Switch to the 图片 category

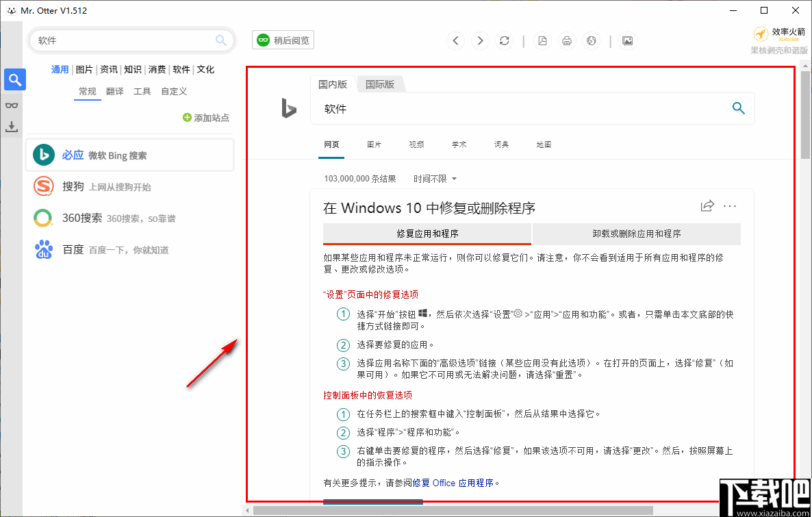tap(84, 69)
